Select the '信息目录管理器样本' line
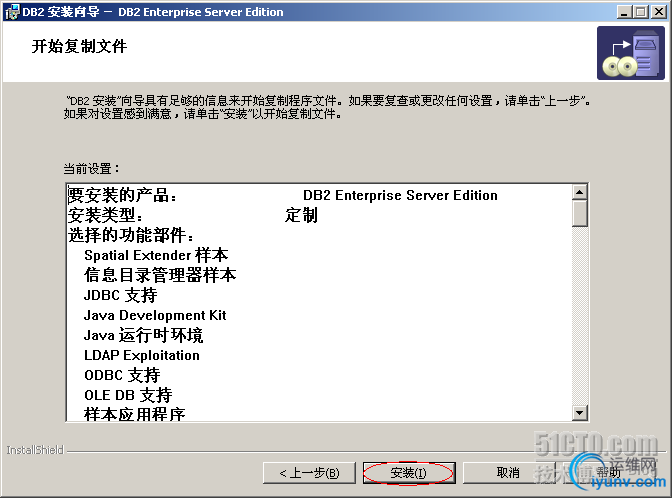The height and width of the screenshot is (498, 672). tap(160, 275)
